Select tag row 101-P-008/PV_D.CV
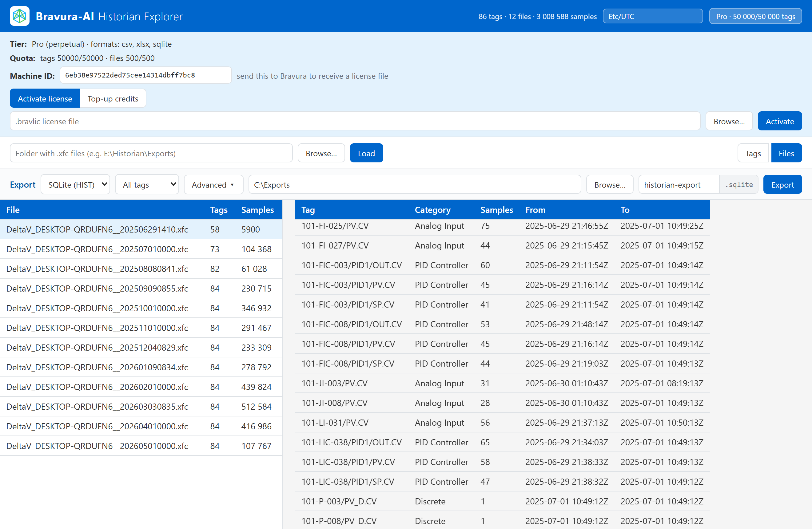Screen dimensions: 812x529 pyautogui.click(x=502, y=521)
